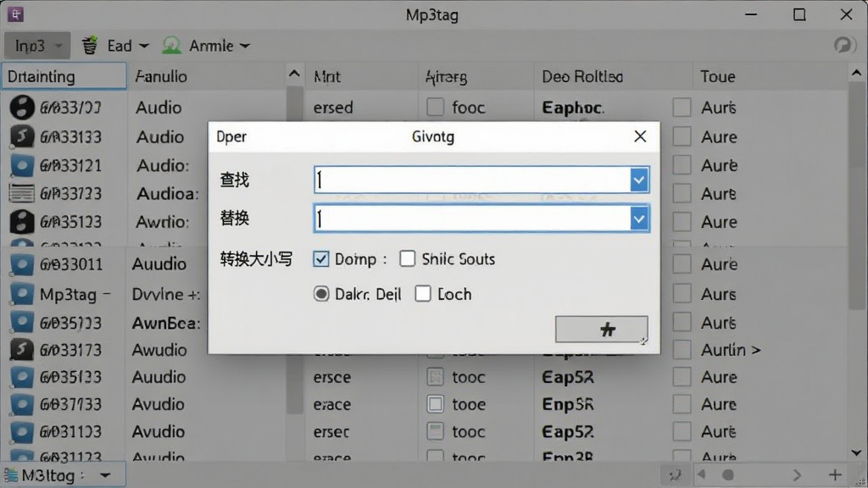This screenshot has width=868, height=488.
Task: Uncheck the Domp checkbox
Action: (321, 259)
